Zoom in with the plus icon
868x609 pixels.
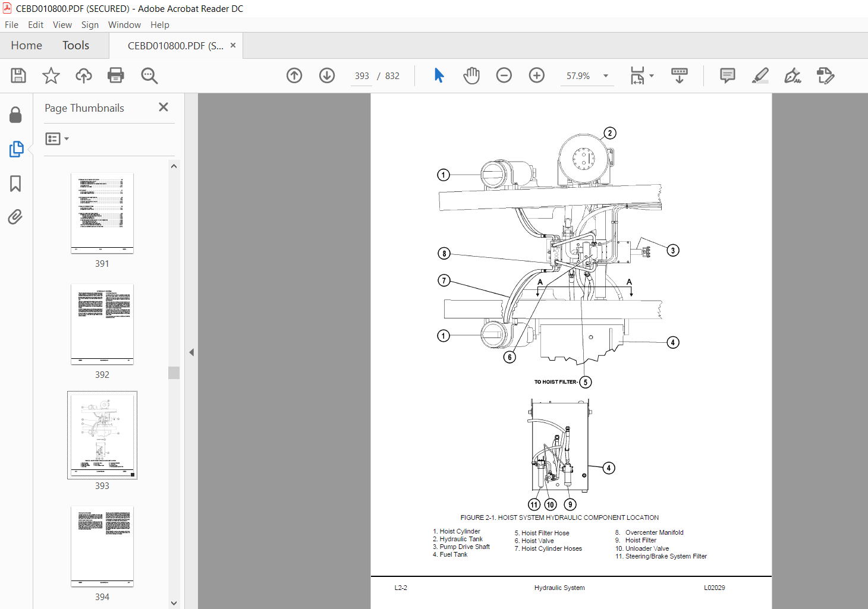point(537,75)
